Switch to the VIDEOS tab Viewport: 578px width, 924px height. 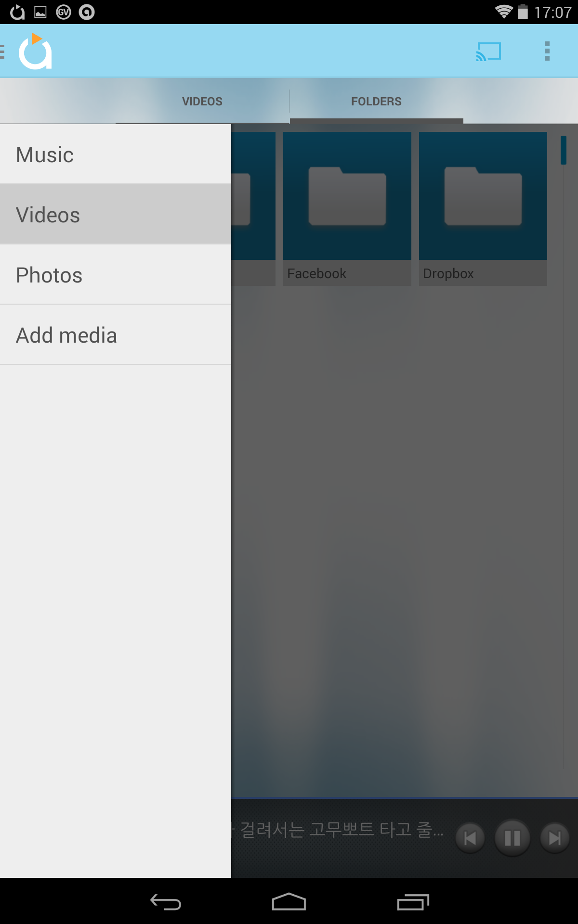coord(202,102)
